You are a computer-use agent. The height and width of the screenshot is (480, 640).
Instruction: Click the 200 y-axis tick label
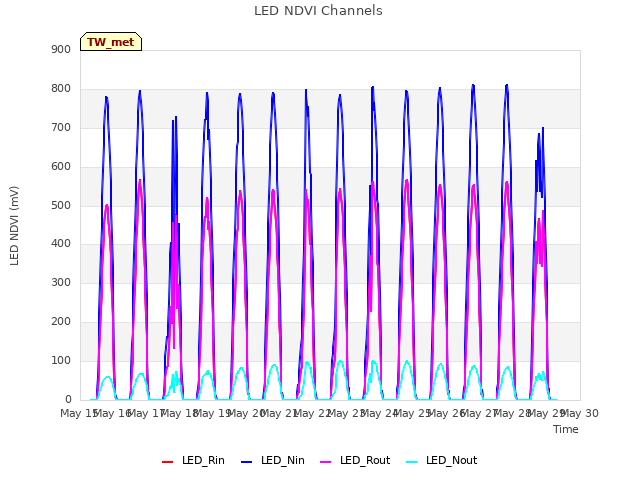(x=61, y=322)
